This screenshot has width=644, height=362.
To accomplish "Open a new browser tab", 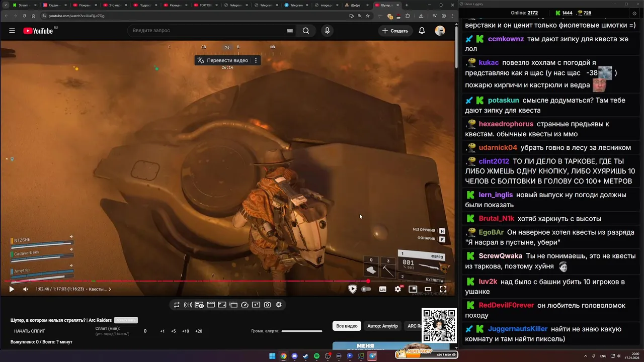I will click(x=407, y=5).
